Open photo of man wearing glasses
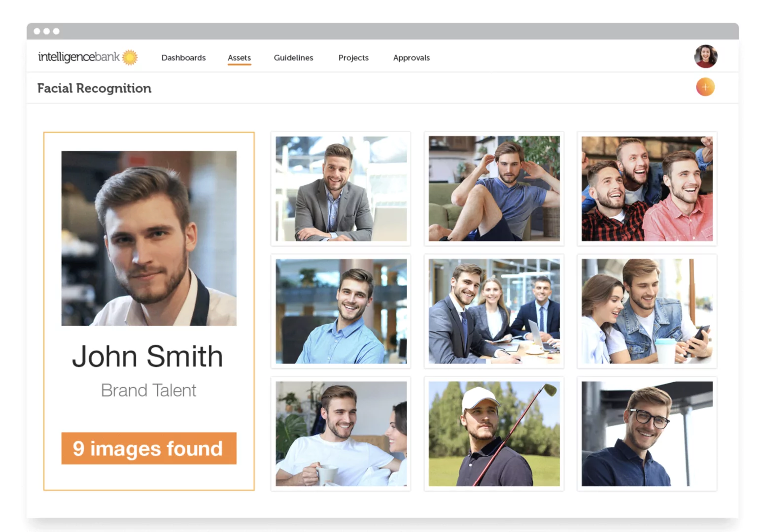The height and width of the screenshot is (532, 760). [647, 434]
